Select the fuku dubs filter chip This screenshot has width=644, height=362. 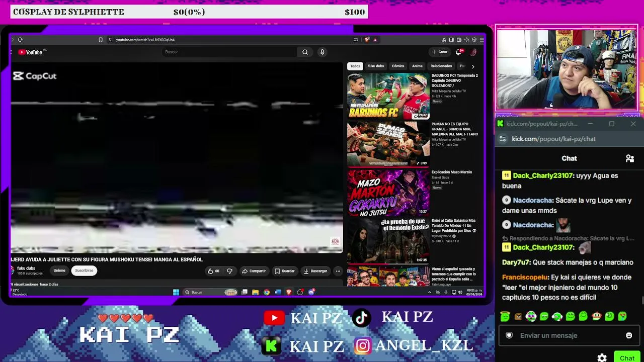(376, 66)
